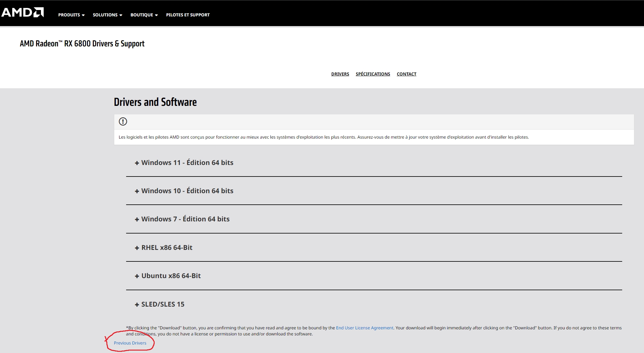Switch to the CONTACT tab
Image resolution: width=644 pixels, height=353 pixels.
click(x=407, y=74)
